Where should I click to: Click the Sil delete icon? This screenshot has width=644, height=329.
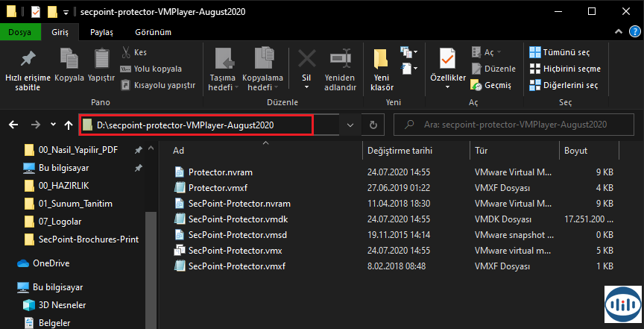(x=306, y=59)
